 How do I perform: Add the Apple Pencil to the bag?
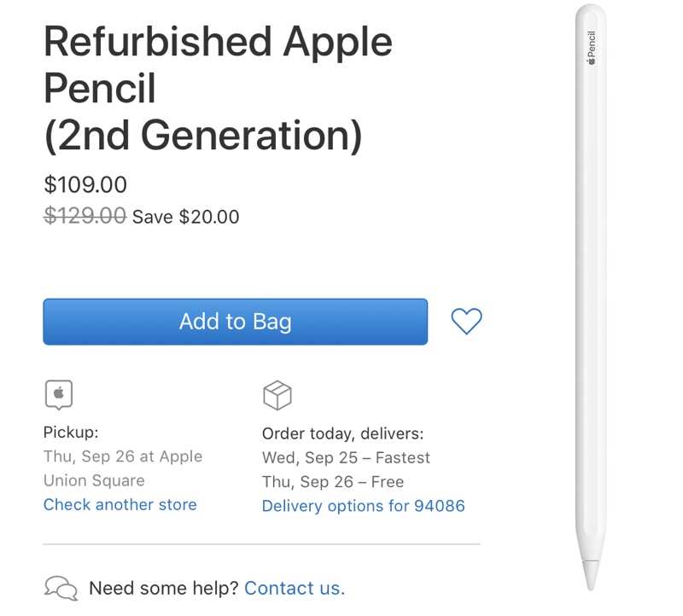pos(235,322)
